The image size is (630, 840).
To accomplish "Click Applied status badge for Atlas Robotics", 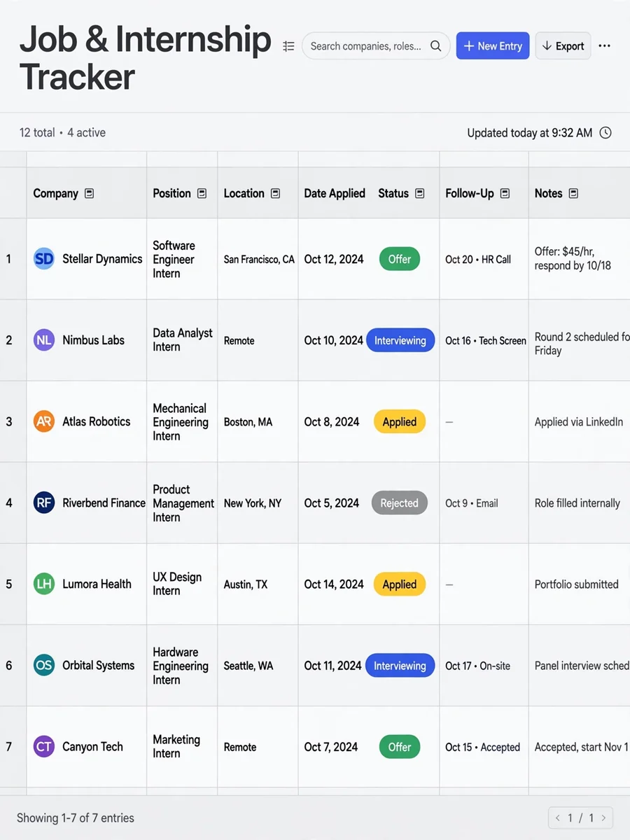I will pyautogui.click(x=400, y=421).
